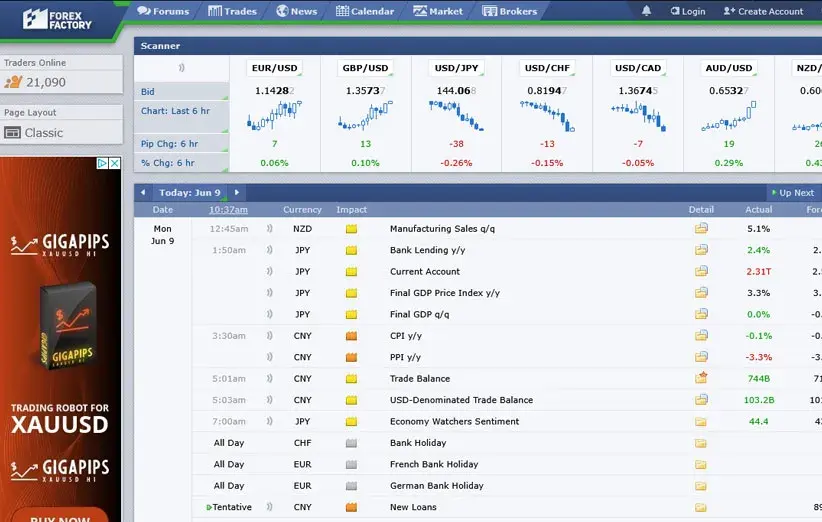The height and width of the screenshot is (522, 822).
Task: Open detail folder for Manufacturing Sales q/q
Action: point(701,229)
